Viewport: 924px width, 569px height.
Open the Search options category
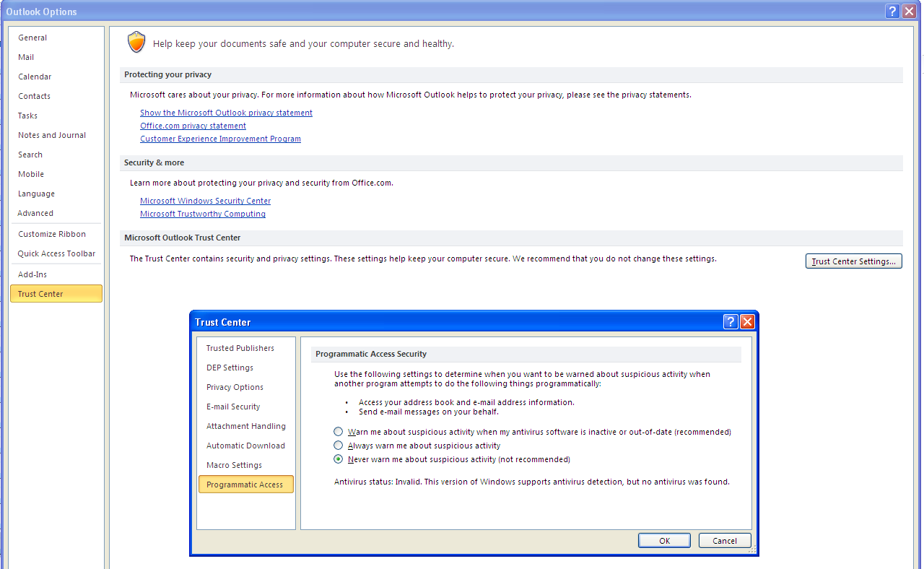56,155
